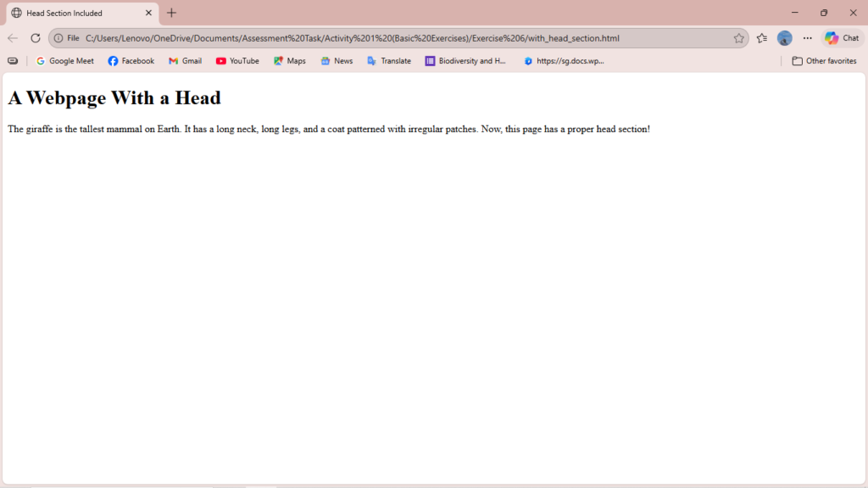Screen dimensions: 868x488
Task: Open the Biodiversity and H... bookmark
Action: pos(465,61)
